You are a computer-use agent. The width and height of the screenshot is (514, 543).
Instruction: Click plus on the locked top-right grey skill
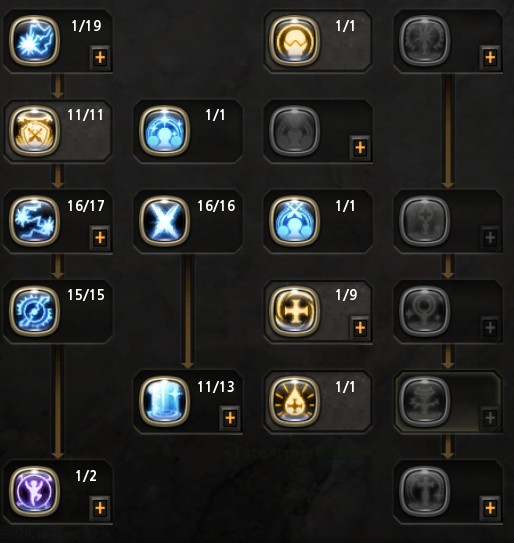pos(490,57)
